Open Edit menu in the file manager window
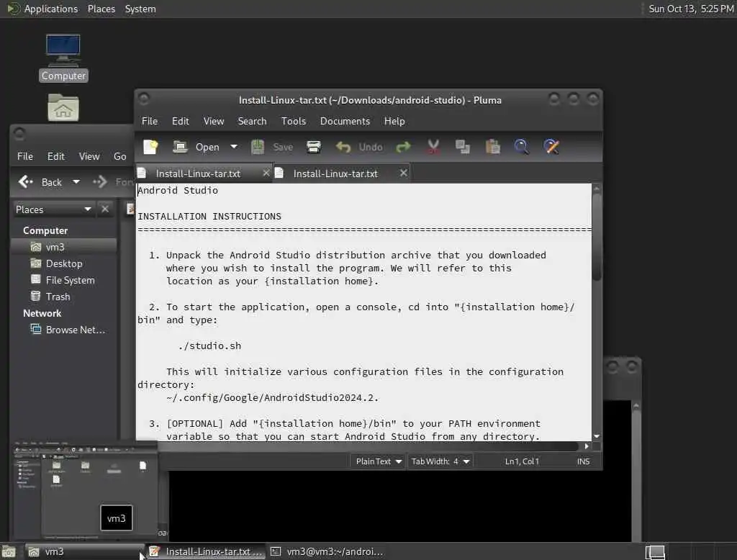This screenshot has height=560, width=737. click(56, 157)
